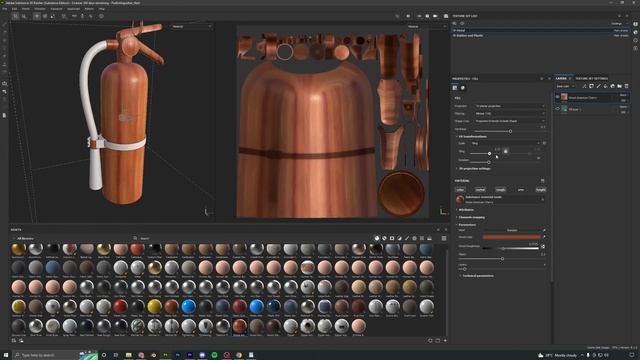The height and width of the screenshot is (360, 640).
Task: Open the material tab icon in Fill properties
Action: [462, 88]
